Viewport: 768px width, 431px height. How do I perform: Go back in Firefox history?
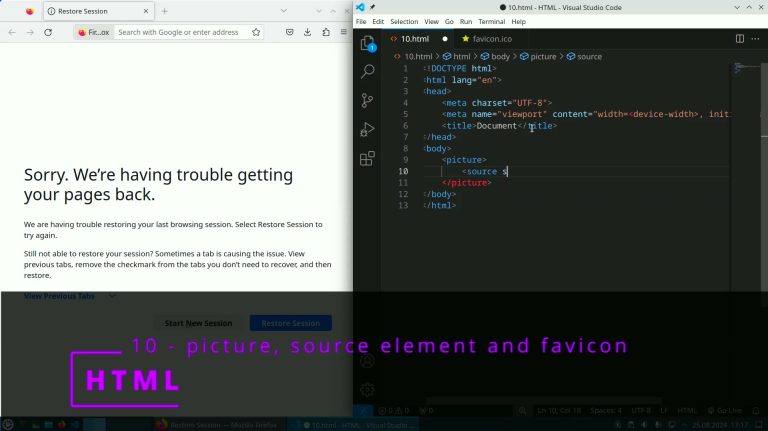tap(12, 32)
